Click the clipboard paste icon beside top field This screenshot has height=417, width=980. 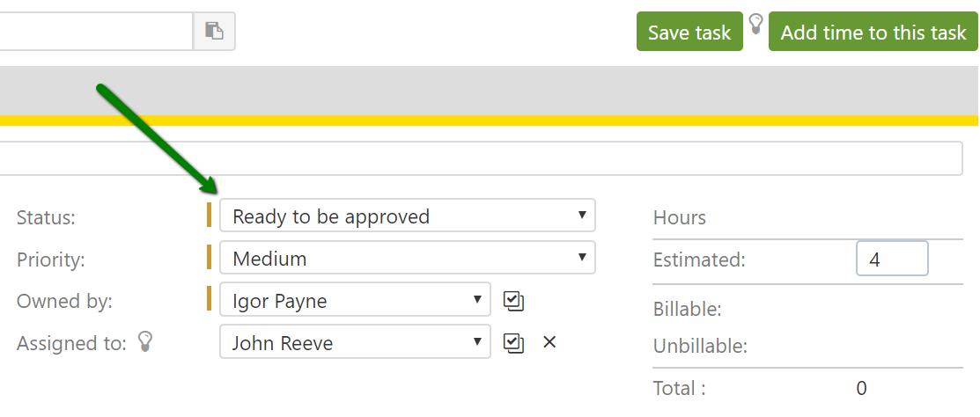214,31
